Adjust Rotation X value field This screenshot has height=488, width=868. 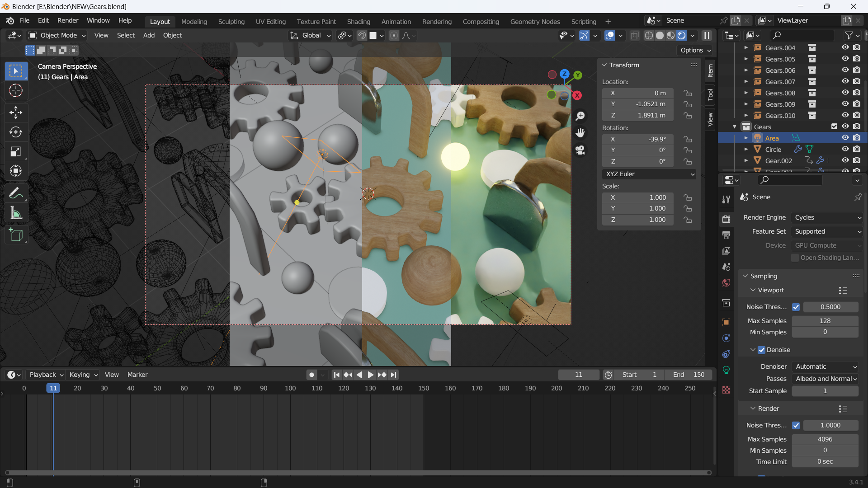tap(638, 139)
